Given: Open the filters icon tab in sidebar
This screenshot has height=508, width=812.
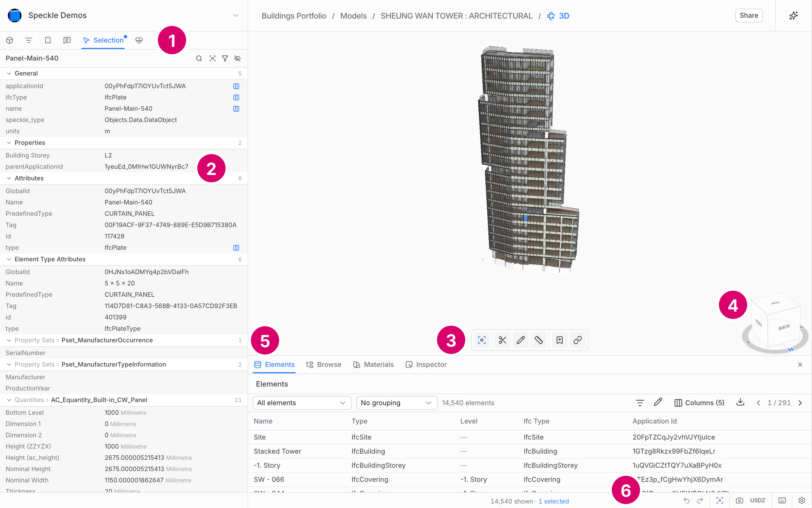Looking at the screenshot, I should [29, 40].
